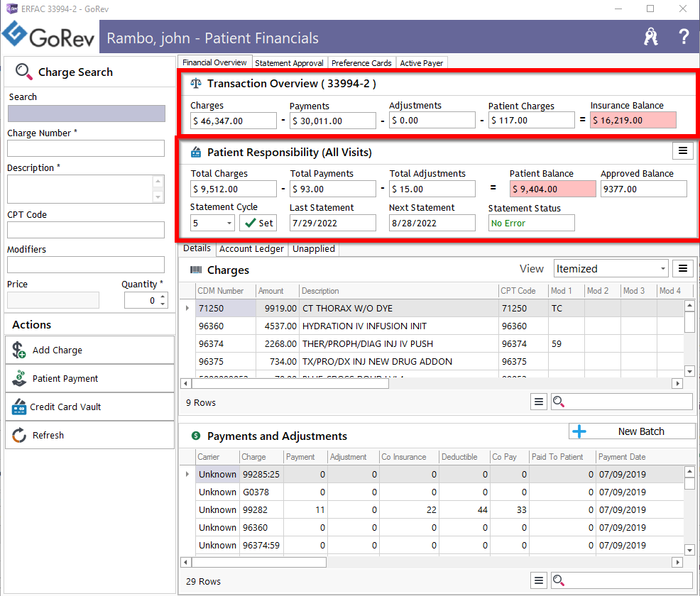
Task: Click Set statement cycle checkmark button
Action: (x=258, y=223)
